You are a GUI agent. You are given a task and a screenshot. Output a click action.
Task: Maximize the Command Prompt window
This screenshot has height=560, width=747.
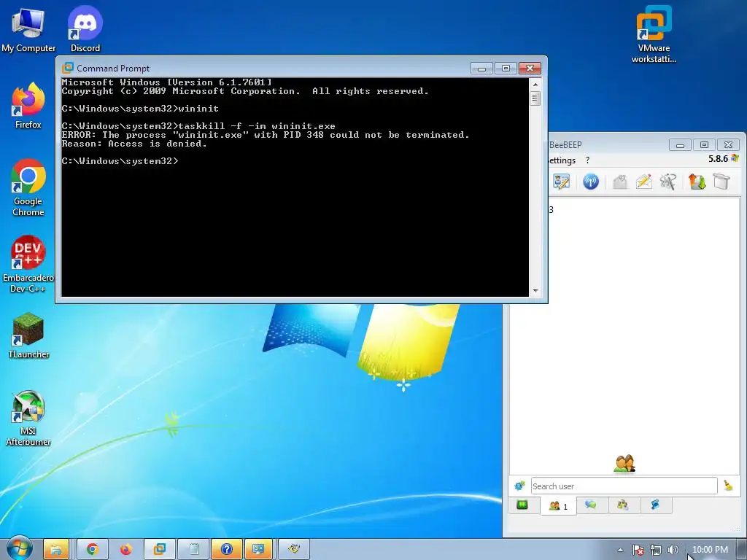click(506, 69)
